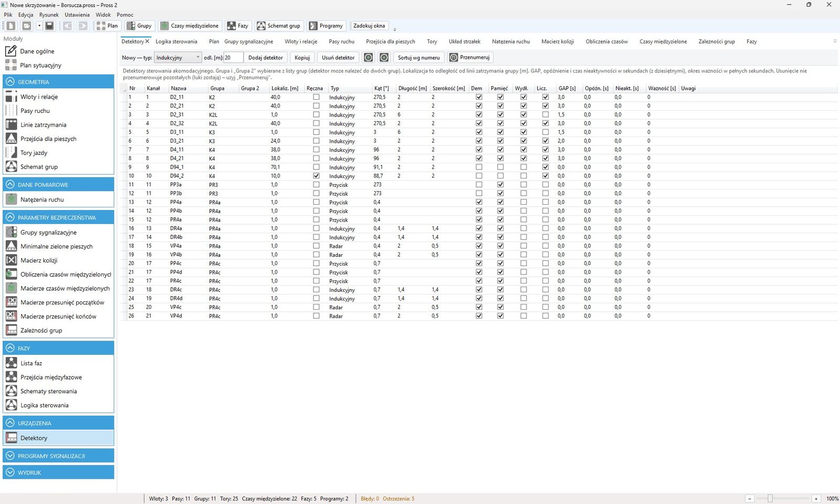Open the Nowy typ Indukcyjny dropdown
This screenshot has height=504, width=840.
[x=178, y=57]
